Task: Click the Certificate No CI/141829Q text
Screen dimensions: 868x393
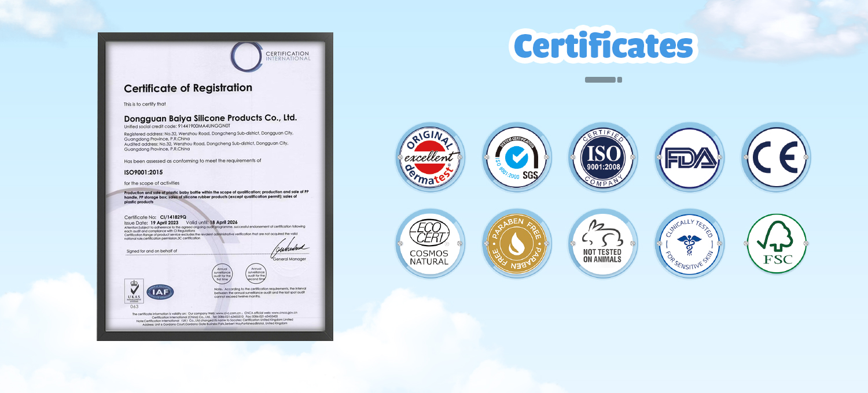Action: 155,217
